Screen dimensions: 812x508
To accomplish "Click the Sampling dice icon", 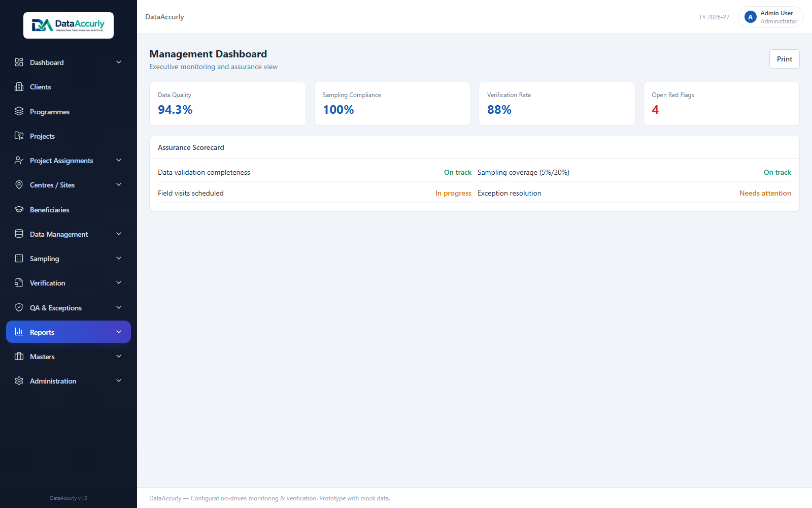I will [x=19, y=259].
